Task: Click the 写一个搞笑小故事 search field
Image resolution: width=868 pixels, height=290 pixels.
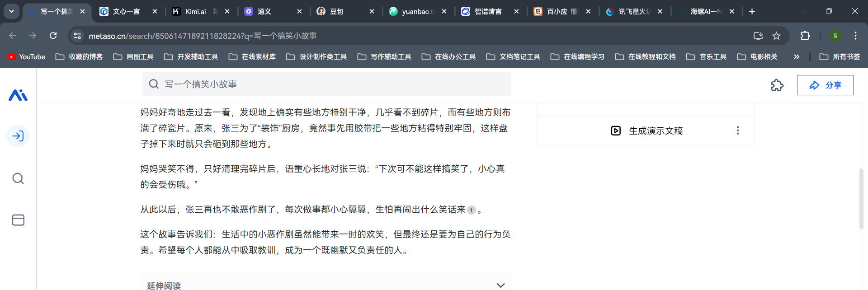Action: pyautogui.click(x=326, y=84)
